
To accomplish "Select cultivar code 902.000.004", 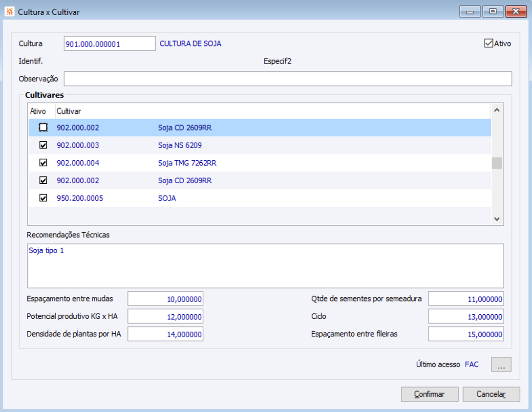I will tap(78, 163).
